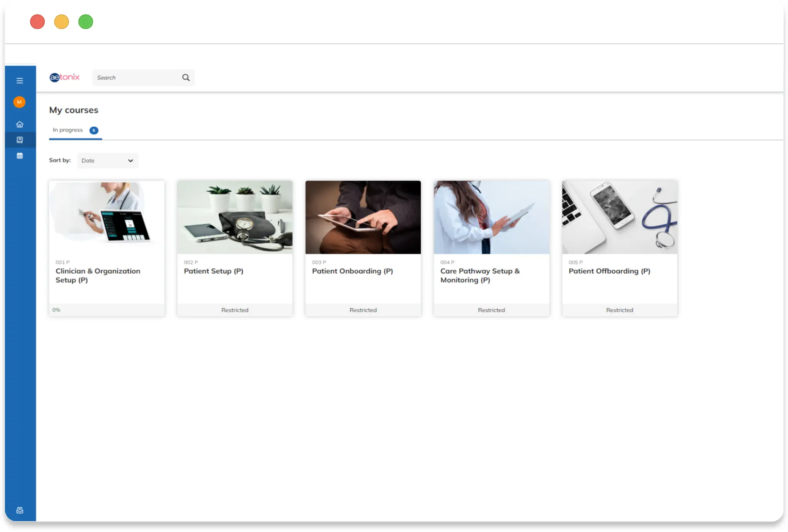Click the My courses section header
788x532 pixels.
(x=73, y=109)
